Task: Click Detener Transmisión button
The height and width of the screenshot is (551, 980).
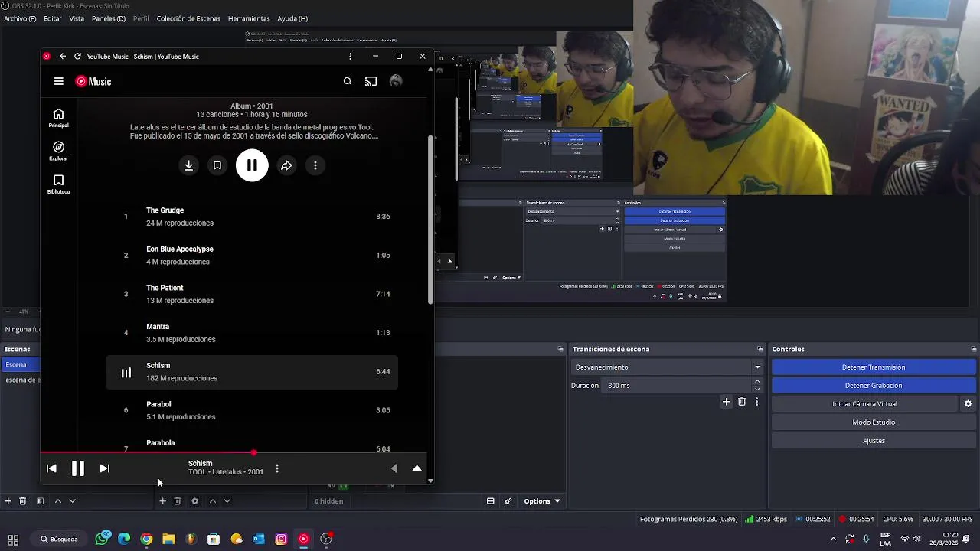Action: 874,367
